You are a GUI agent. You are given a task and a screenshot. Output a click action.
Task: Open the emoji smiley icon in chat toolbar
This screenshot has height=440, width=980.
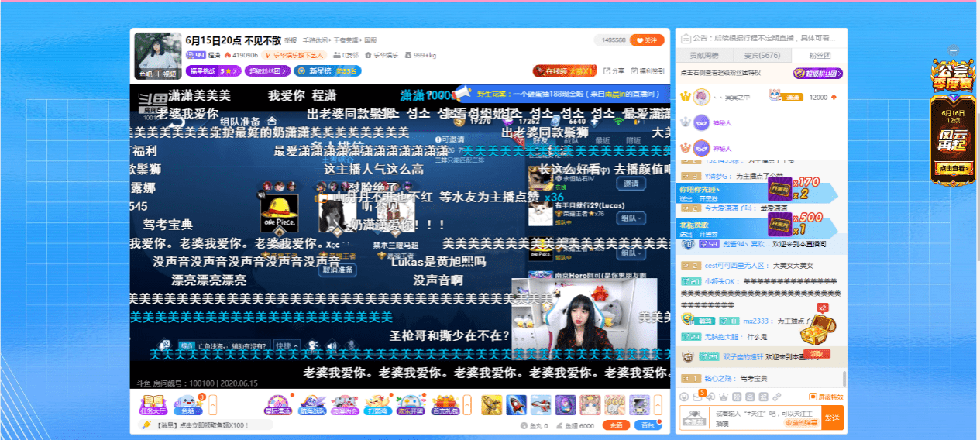click(685, 397)
